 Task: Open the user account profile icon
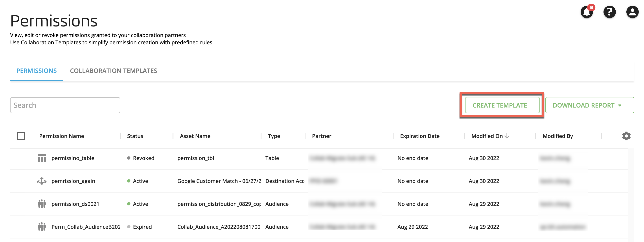(x=632, y=12)
